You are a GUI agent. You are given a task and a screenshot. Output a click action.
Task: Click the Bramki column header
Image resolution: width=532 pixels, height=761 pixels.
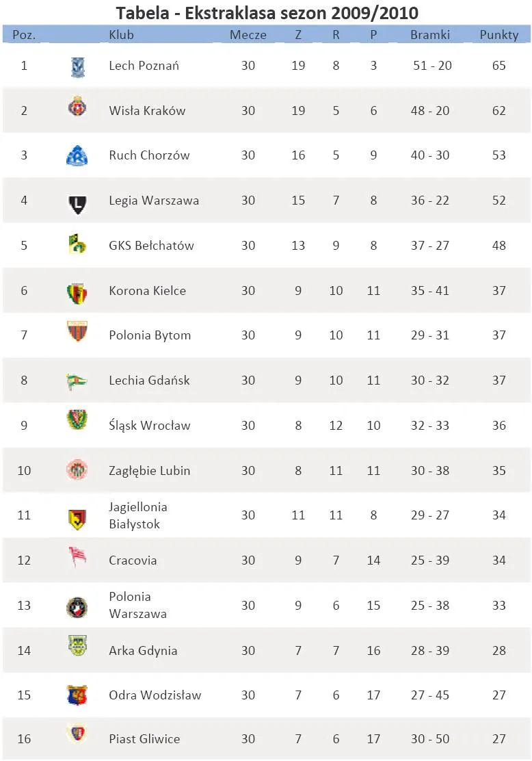430,35
